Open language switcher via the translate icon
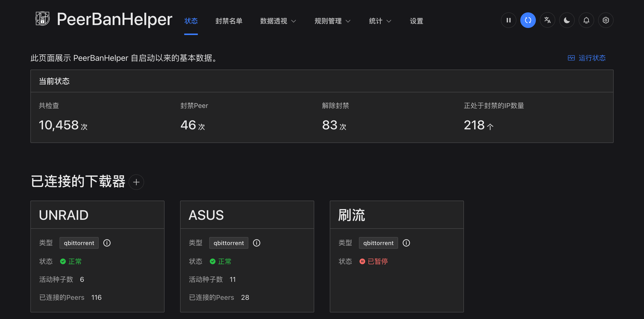Viewport: 644px width, 319px height. pos(547,20)
